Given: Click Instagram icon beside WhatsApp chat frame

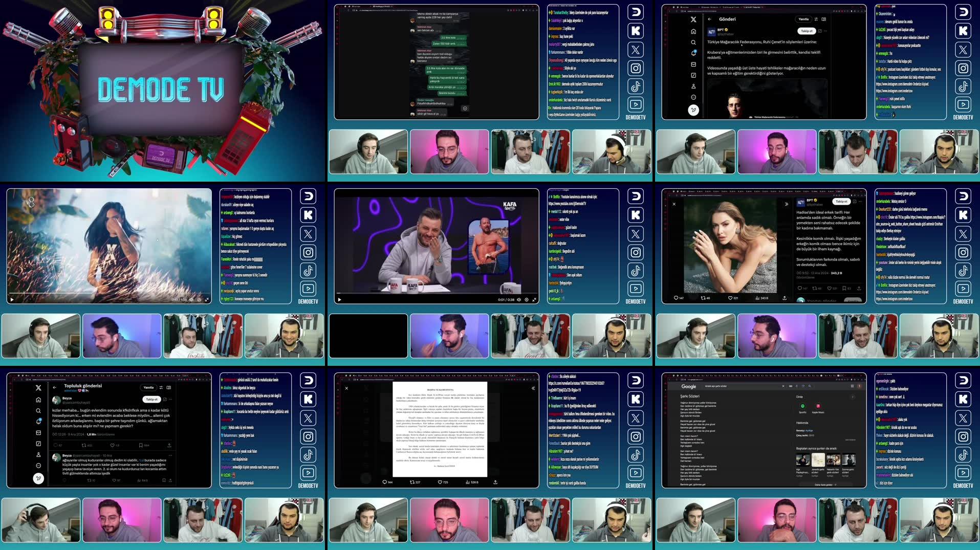Looking at the screenshot, I should point(636,68).
